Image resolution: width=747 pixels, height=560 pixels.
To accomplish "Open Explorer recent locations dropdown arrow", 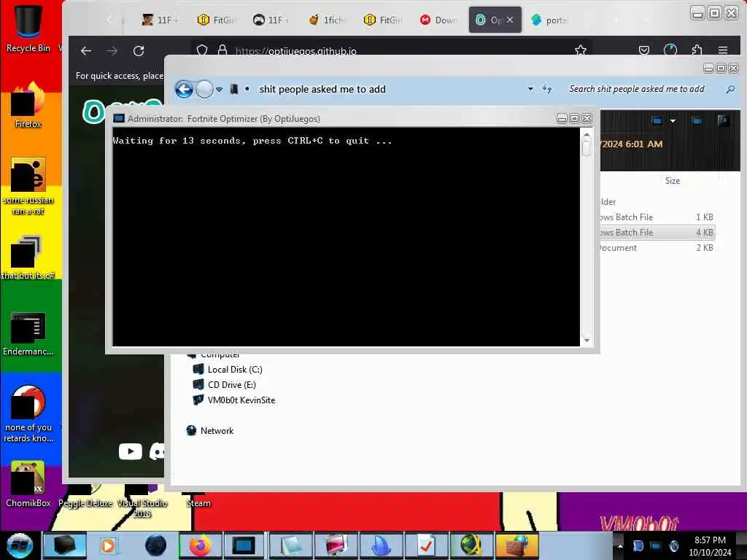I will tap(219, 89).
